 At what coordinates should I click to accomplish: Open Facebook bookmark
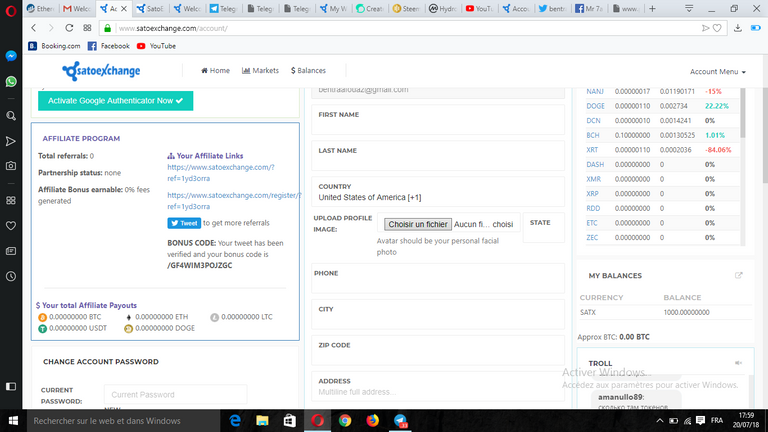click(109, 46)
